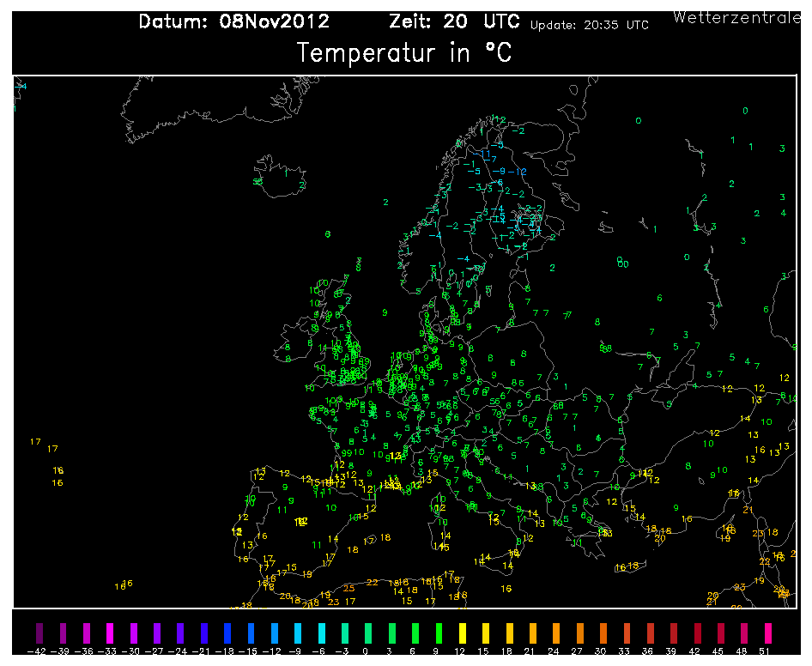Pick the -21 blue legend swatch
This screenshot has height=666, width=812.
[x=204, y=633]
